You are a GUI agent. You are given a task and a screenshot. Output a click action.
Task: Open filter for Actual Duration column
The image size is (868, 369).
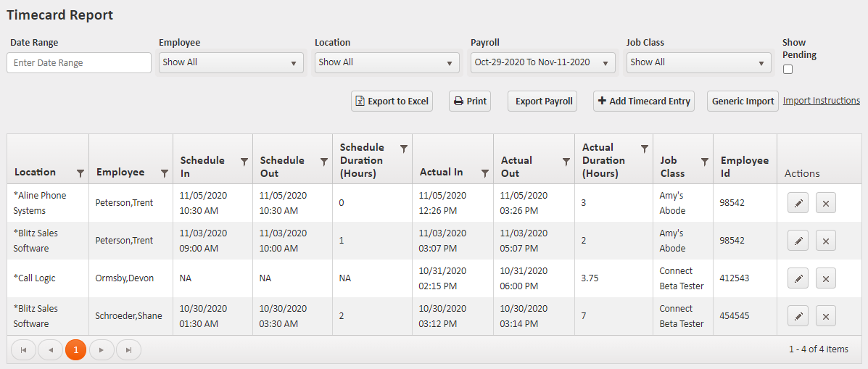[644, 149]
